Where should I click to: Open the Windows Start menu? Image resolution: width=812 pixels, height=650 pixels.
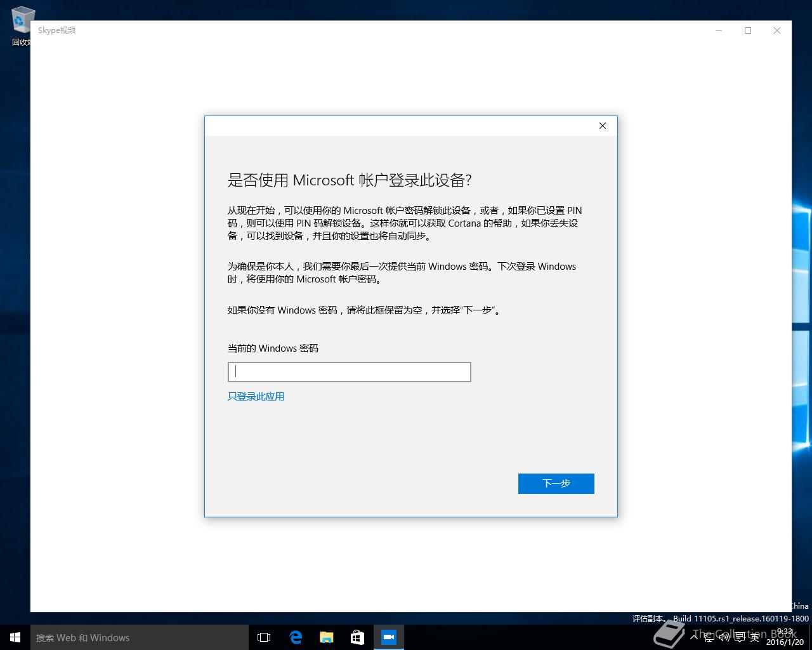point(15,637)
